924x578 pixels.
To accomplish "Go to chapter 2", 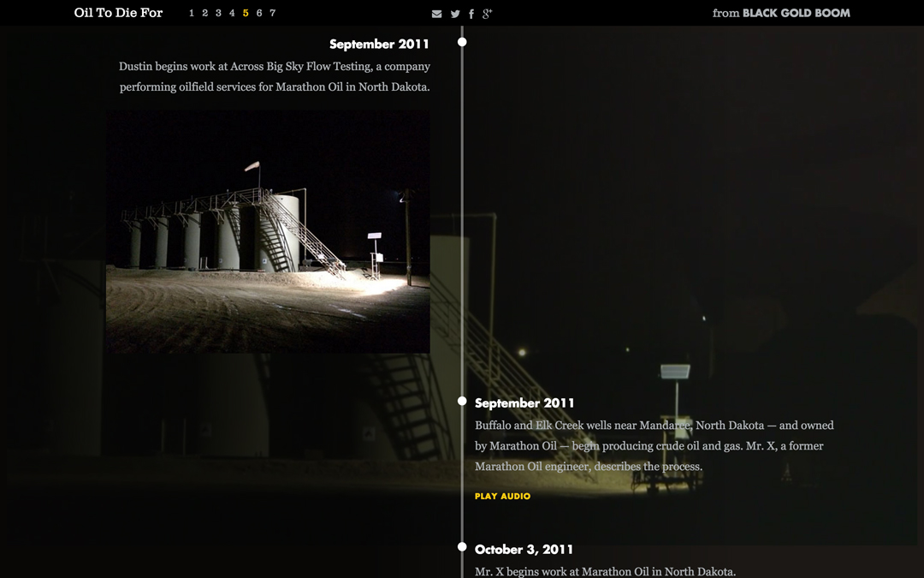I will [205, 13].
